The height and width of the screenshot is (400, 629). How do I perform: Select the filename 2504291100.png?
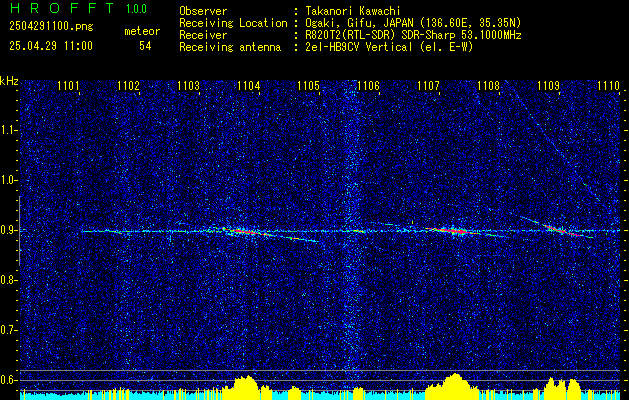click(x=51, y=27)
